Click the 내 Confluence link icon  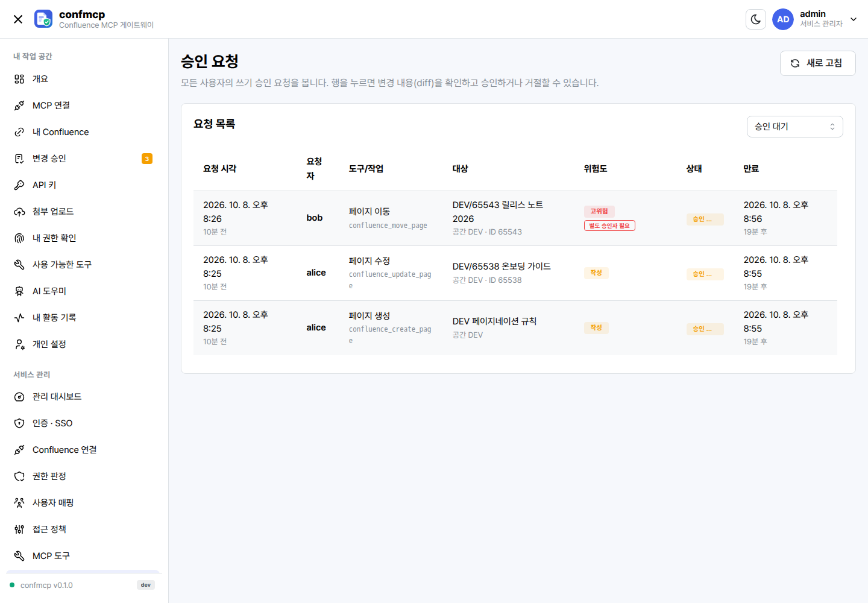(x=19, y=132)
